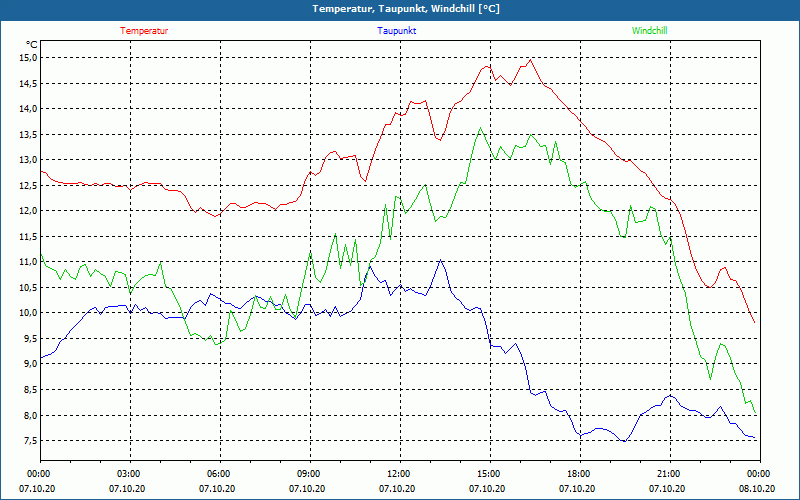800x500 pixels.
Task: Click the '15:00' time axis label
Action: [x=488, y=474]
